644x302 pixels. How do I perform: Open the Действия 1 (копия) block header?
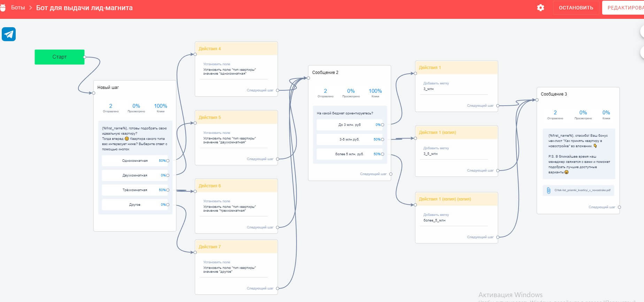click(x=456, y=133)
